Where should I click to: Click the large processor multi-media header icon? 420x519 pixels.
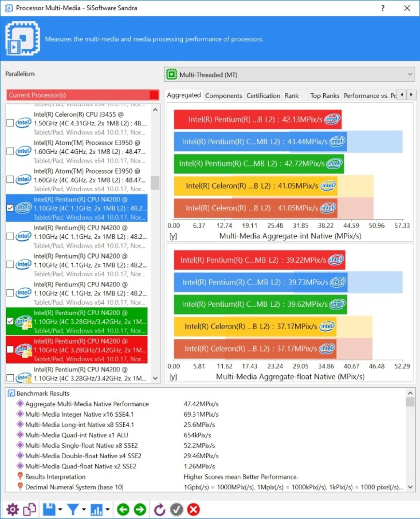pos(23,38)
